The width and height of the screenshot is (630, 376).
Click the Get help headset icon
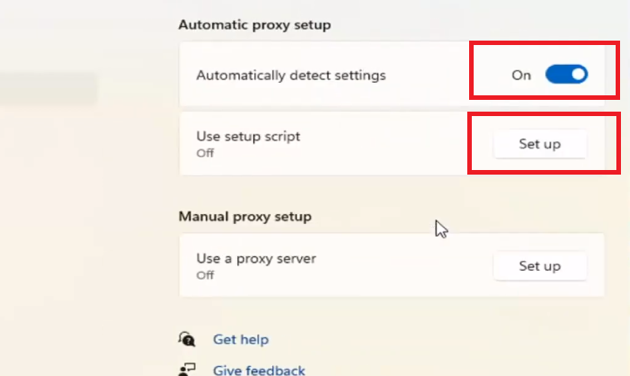[x=187, y=339]
